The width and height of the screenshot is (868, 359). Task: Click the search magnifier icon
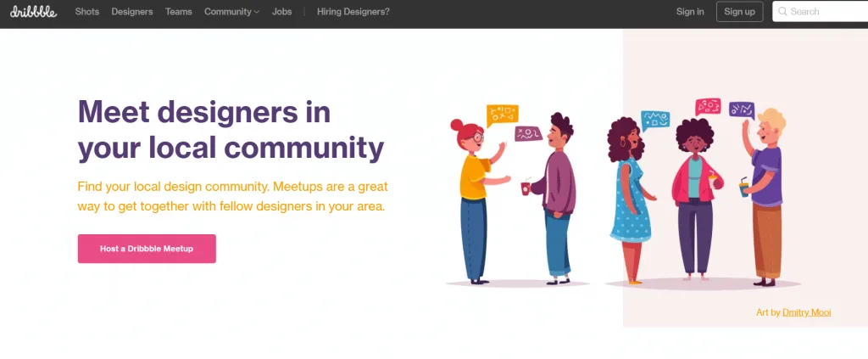coord(782,11)
